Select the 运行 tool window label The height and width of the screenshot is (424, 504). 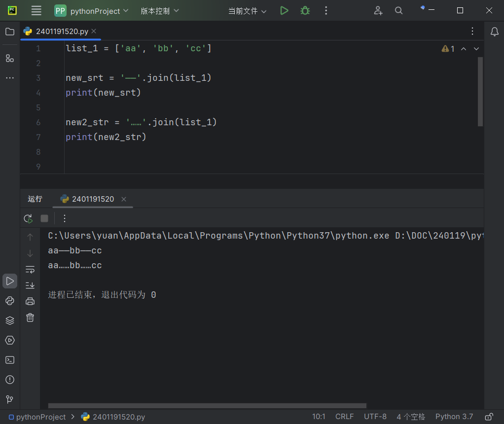pyautogui.click(x=35, y=199)
